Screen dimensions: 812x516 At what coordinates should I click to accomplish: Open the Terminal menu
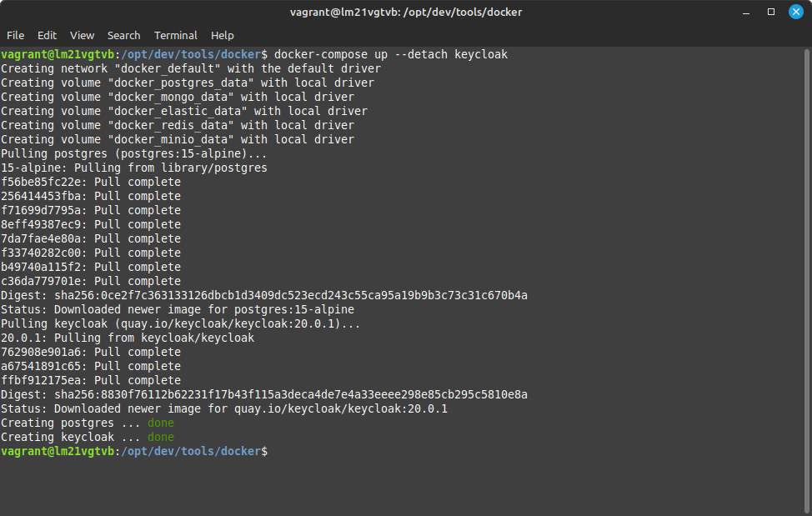pyautogui.click(x=176, y=35)
